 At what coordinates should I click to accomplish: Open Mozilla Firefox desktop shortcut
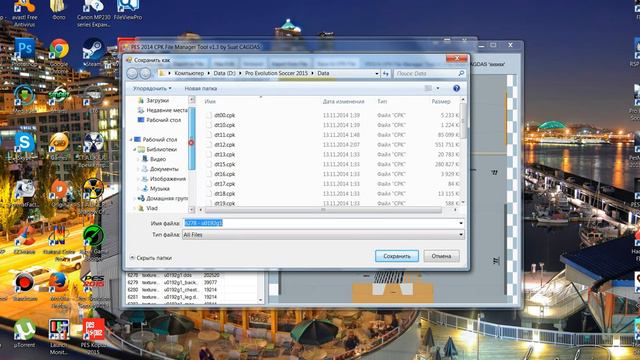click(59, 286)
